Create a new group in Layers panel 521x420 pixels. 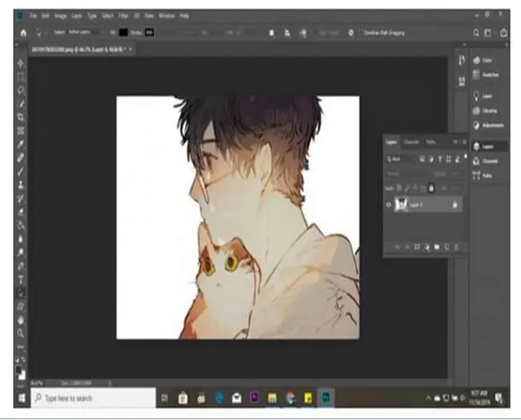(437, 247)
